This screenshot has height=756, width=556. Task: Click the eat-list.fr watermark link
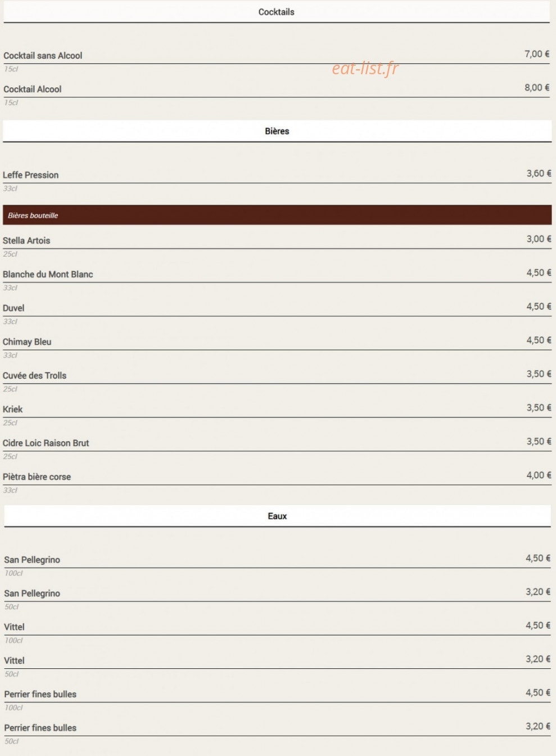pos(365,68)
